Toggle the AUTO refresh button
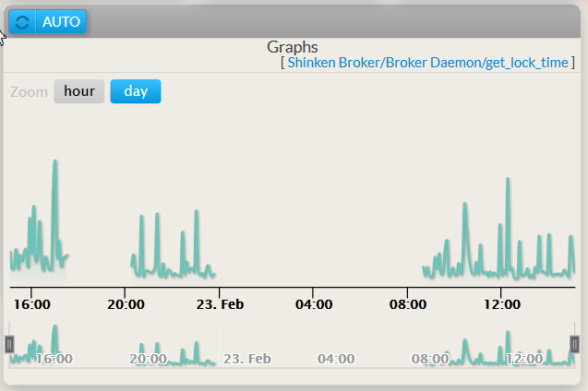 pyautogui.click(x=61, y=21)
